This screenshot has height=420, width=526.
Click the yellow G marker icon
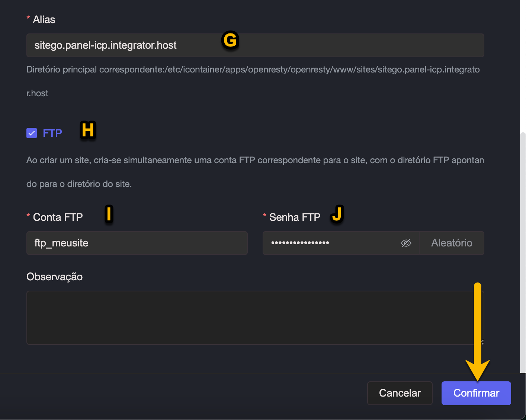(230, 40)
